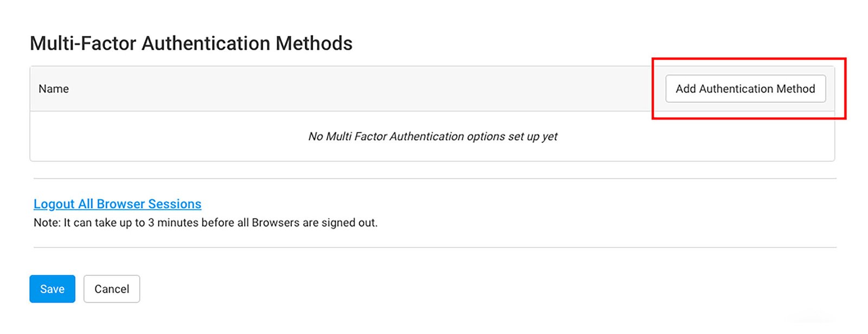868x334 pixels.
Task: Click the note about 3 minutes sign-out
Action: point(206,223)
